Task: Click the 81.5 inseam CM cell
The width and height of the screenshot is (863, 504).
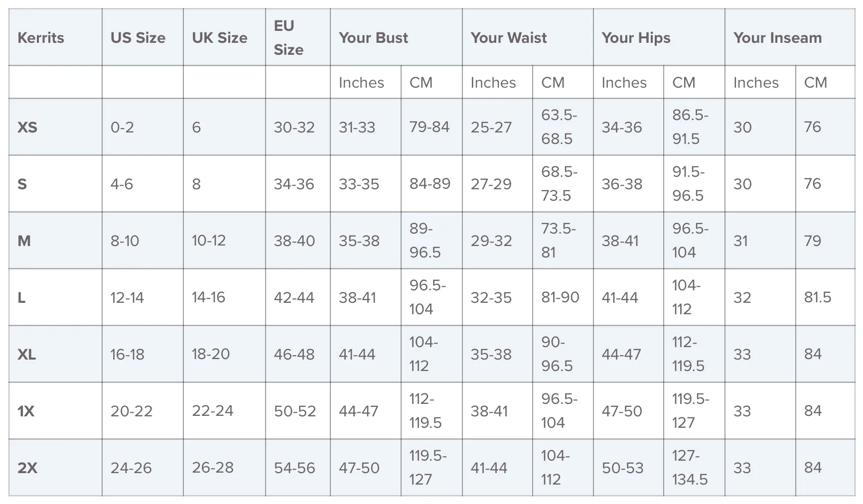Action: click(825, 297)
